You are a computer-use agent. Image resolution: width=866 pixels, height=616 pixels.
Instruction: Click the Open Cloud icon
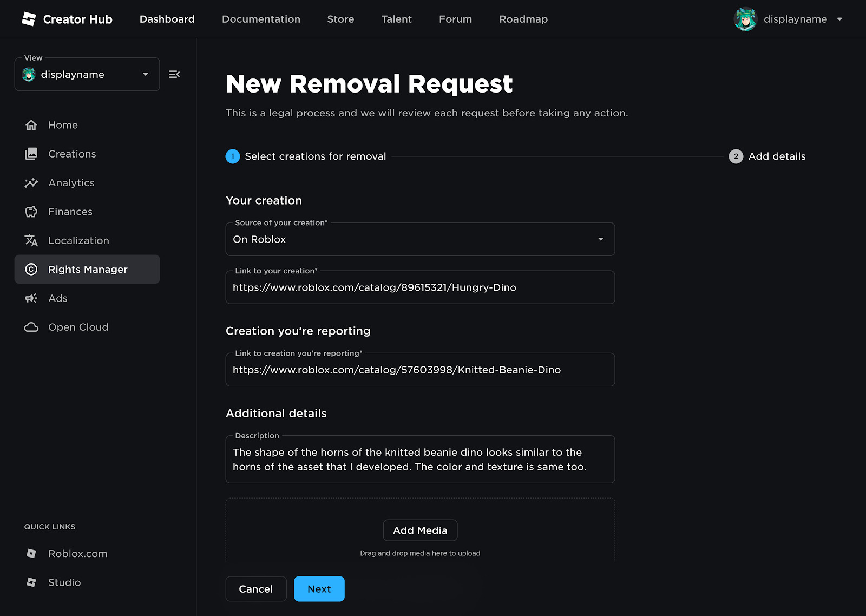[31, 327]
